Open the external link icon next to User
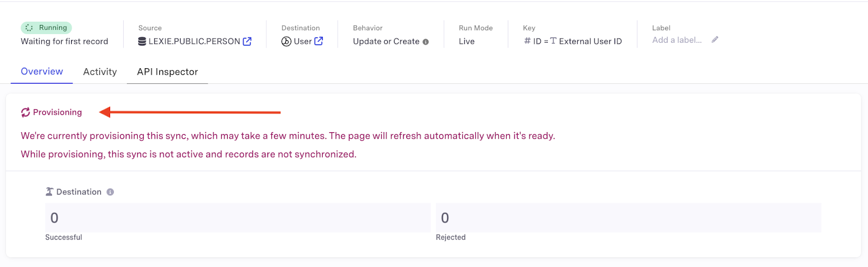 (x=319, y=41)
